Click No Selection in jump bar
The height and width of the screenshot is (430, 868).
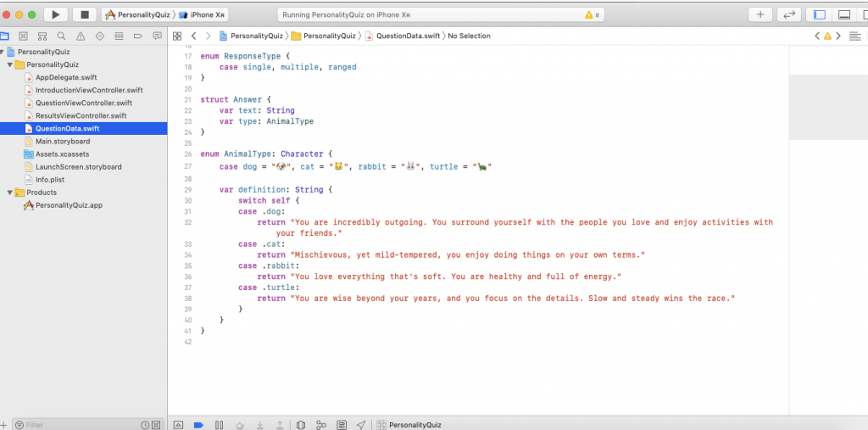coord(470,36)
